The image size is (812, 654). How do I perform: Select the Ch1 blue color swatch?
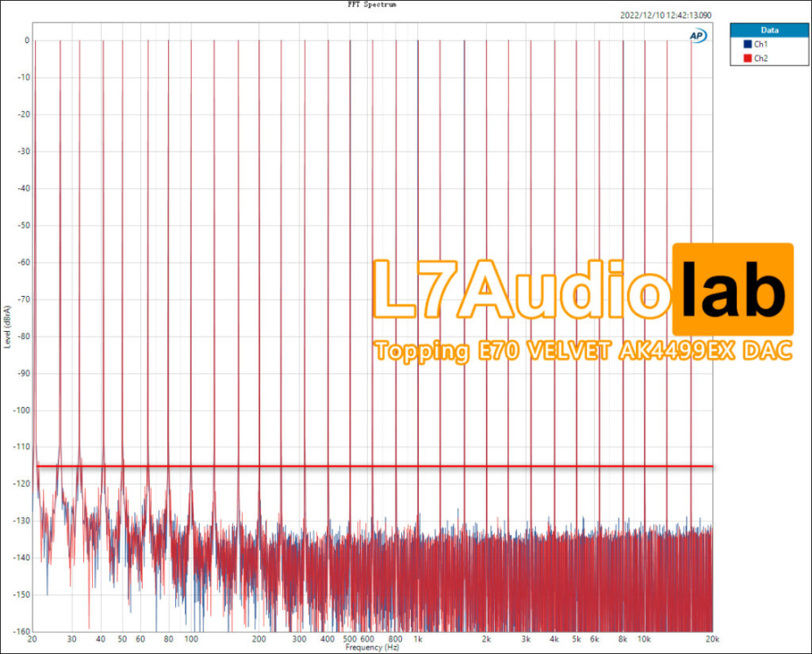(x=747, y=45)
